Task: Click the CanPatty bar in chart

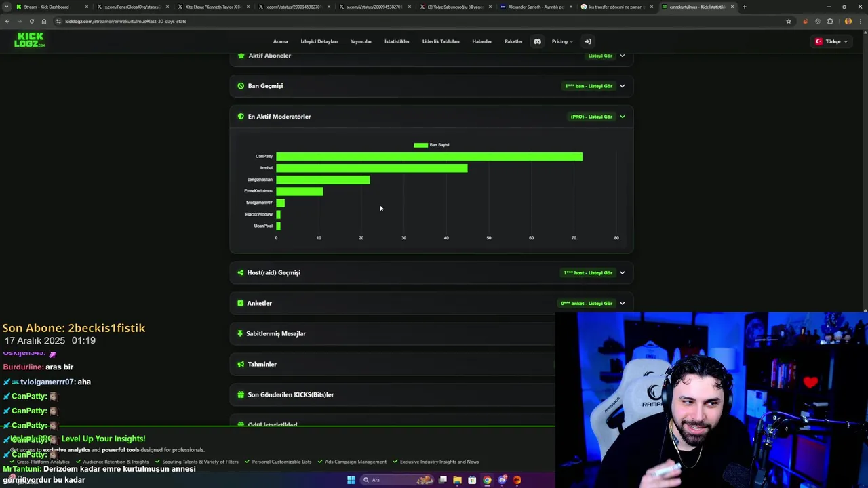Action: pos(429,157)
